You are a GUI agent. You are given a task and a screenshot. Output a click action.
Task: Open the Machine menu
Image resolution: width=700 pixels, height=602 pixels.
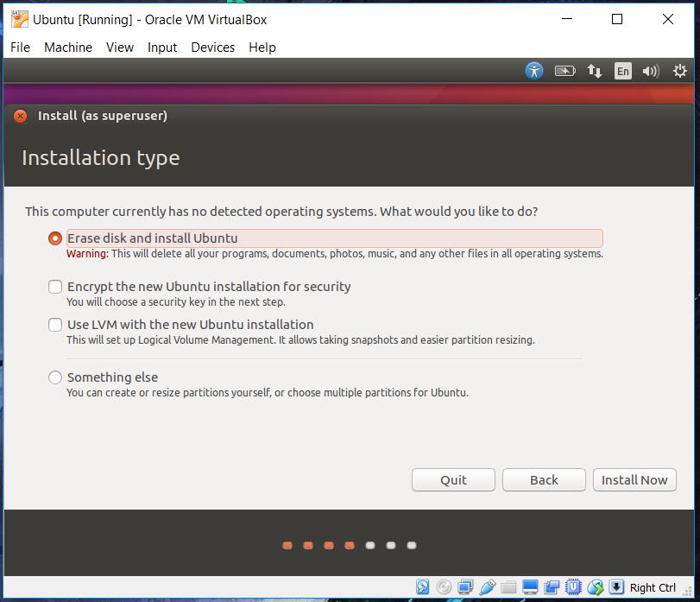click(x=68, y=48)
